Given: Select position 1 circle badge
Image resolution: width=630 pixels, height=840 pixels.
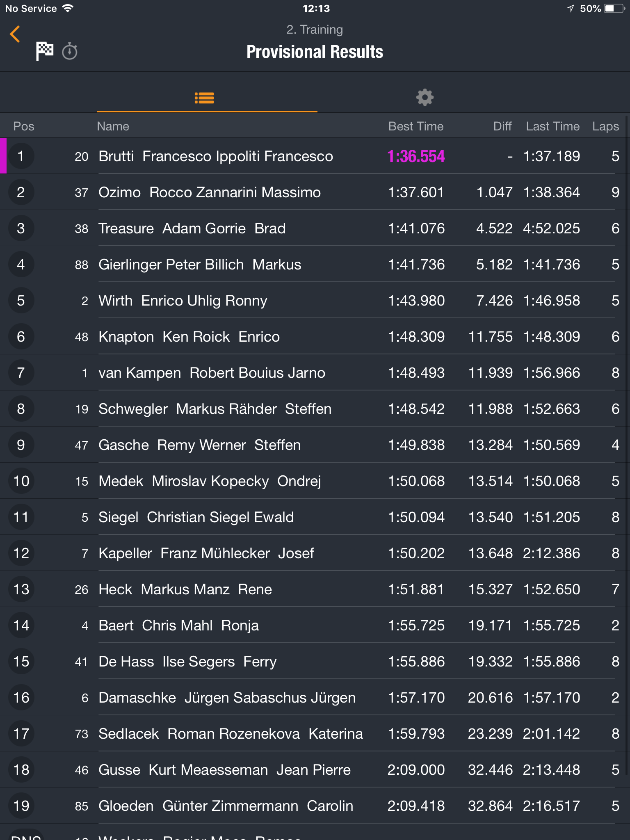Looking at the screenshot, I should [21, 156].
